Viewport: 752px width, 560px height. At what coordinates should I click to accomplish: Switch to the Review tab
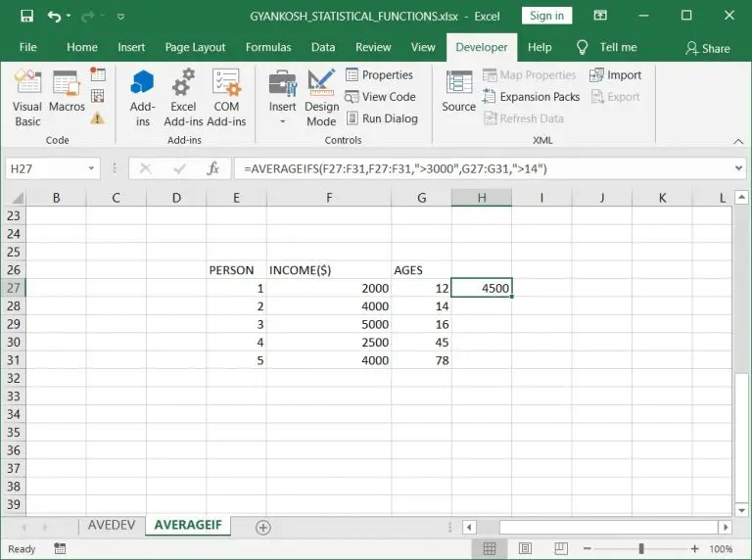[373, 47]
